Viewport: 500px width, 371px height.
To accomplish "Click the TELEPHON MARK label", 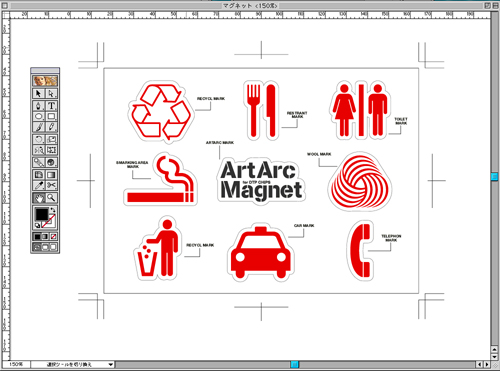I will pyautogui.click(x=391, y=238).
